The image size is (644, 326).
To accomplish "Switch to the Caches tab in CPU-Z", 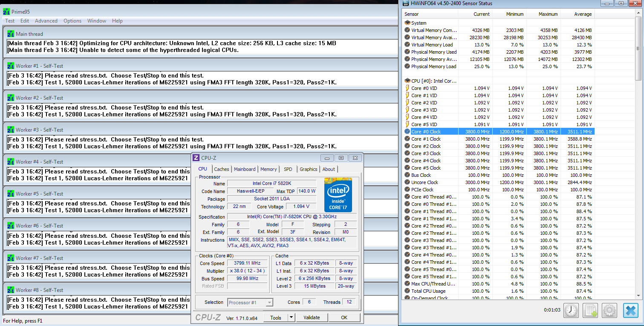I will (x=222, y=169).
